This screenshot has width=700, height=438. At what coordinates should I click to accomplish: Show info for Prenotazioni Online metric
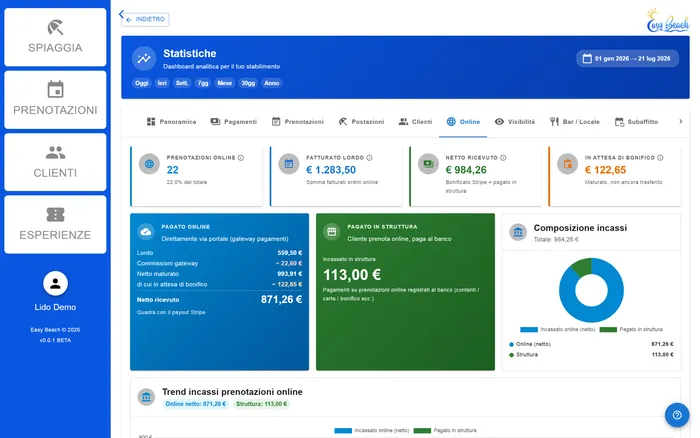(x=241, y=158)
